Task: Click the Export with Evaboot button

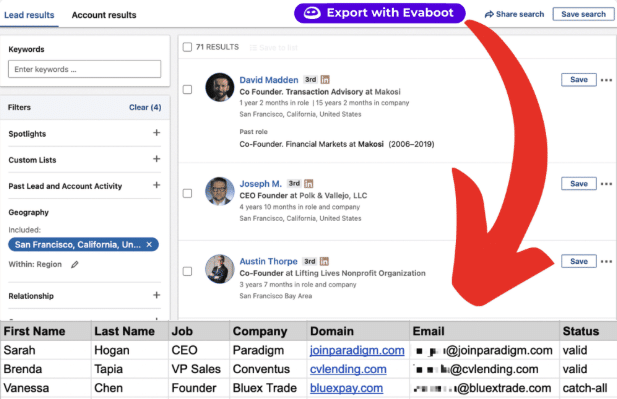Action: [x=379, y=13]
